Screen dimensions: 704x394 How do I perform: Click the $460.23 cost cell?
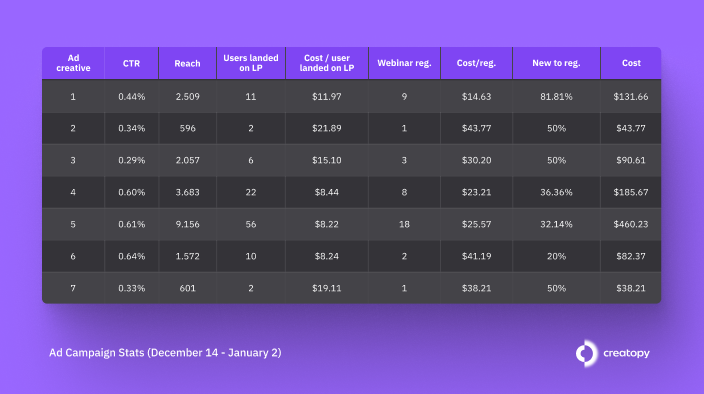pyautogui.click(x=631, y=224)
